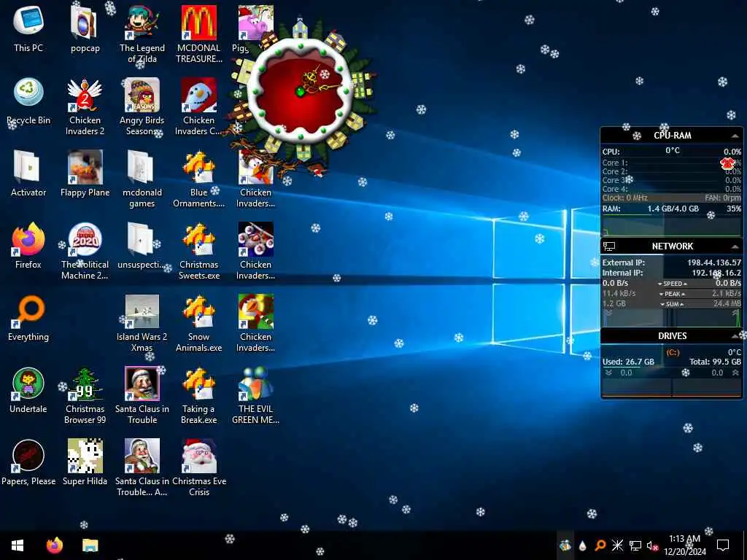Launch the Super Hilda shortcut

(85, 462)
